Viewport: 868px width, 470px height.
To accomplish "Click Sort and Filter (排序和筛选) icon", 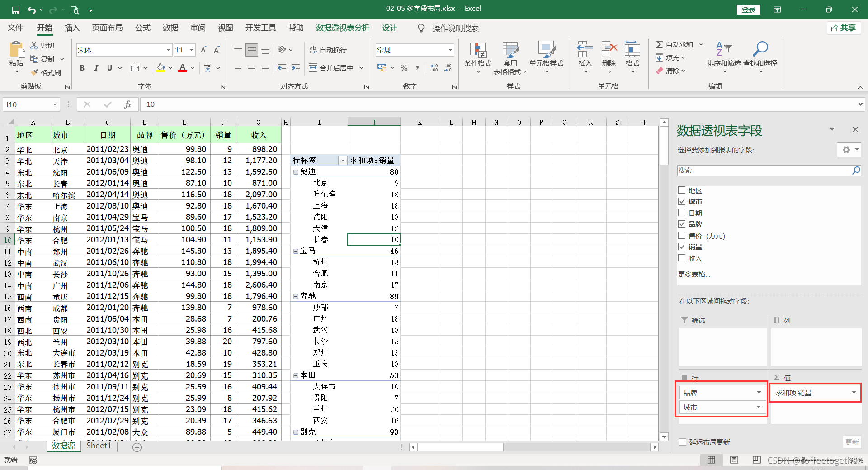I will [x=724, y=49].
